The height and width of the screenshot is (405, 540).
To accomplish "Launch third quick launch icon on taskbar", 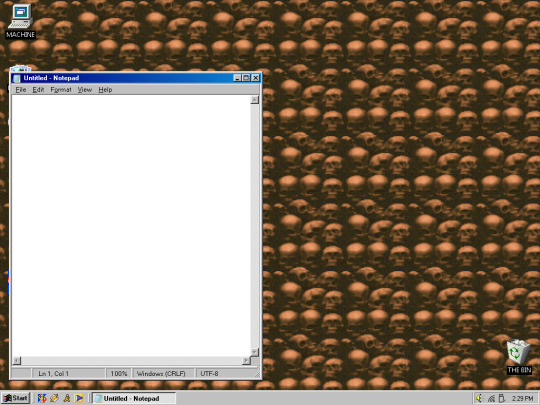I will [66, 398].
